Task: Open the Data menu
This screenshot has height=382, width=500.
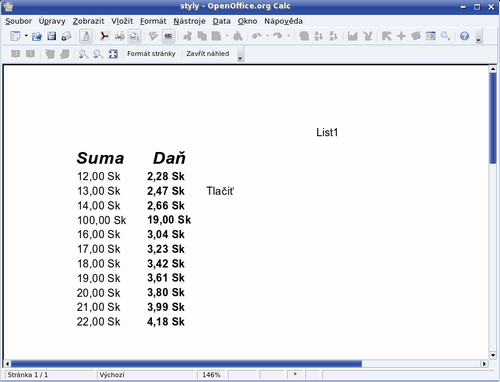Action: point(222,21)
